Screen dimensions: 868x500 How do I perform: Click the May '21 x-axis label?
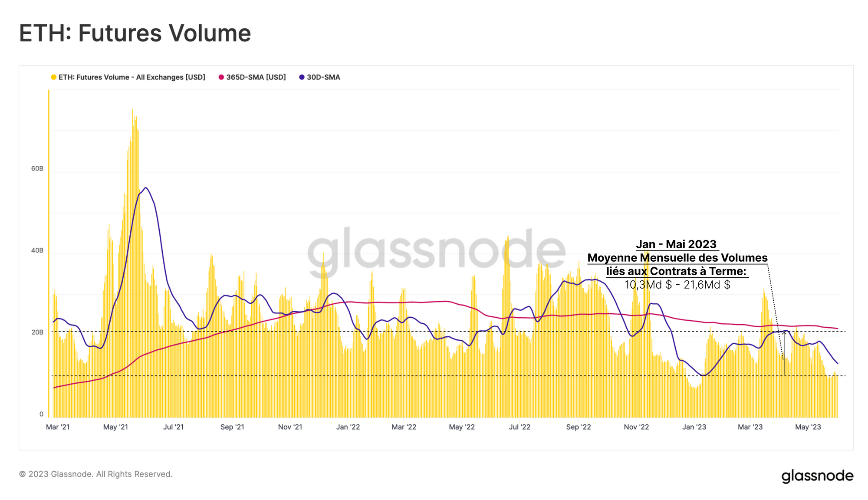point(115,427)
